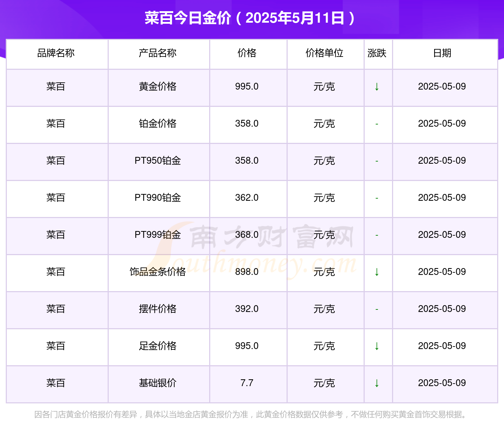504x430 pixels.
Task: Click the date in 摆件价格 row
Action: tap(442, 309)
